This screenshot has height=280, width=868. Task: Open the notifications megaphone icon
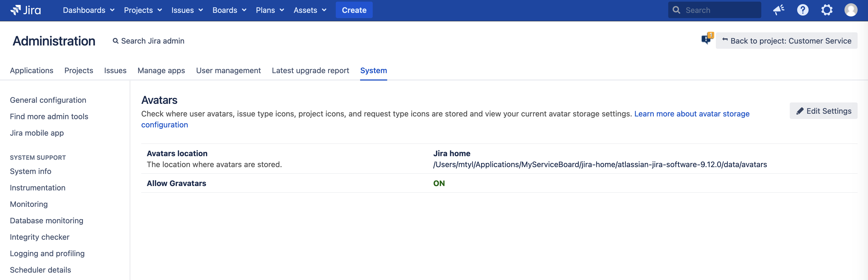(x=779, y=10)
